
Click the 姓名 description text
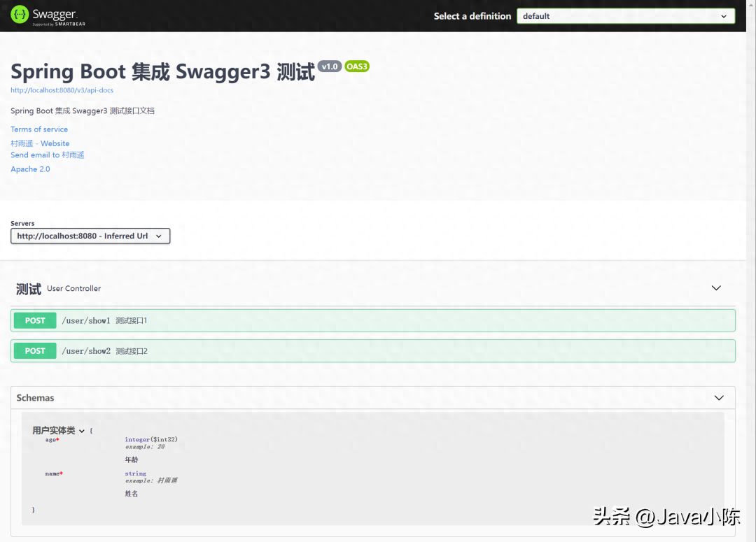(x=132, y=493)
